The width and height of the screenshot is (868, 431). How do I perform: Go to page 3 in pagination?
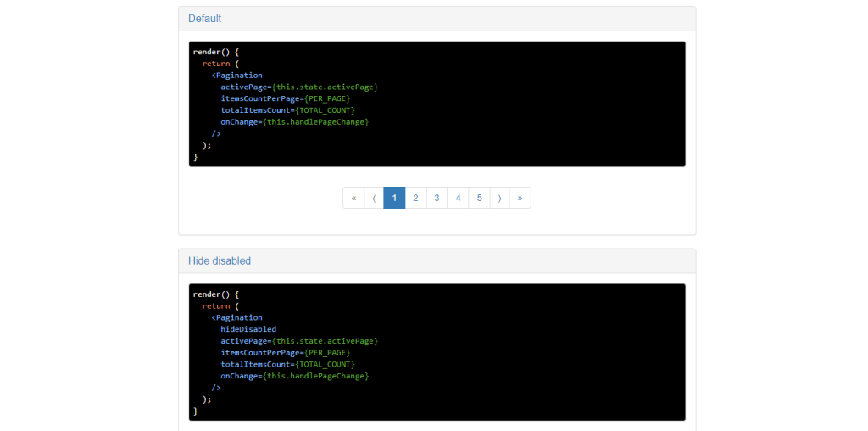pyautogui.click(x=437, y=198)
